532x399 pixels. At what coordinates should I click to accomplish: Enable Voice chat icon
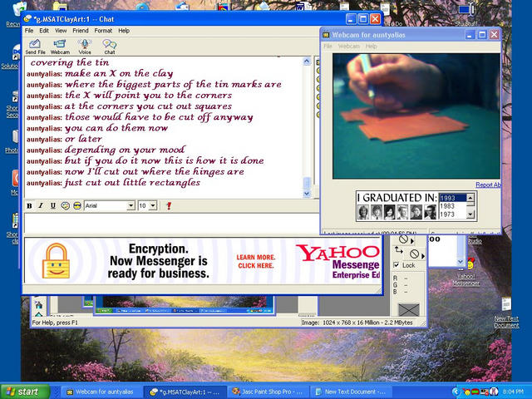[x=85, y=47]
